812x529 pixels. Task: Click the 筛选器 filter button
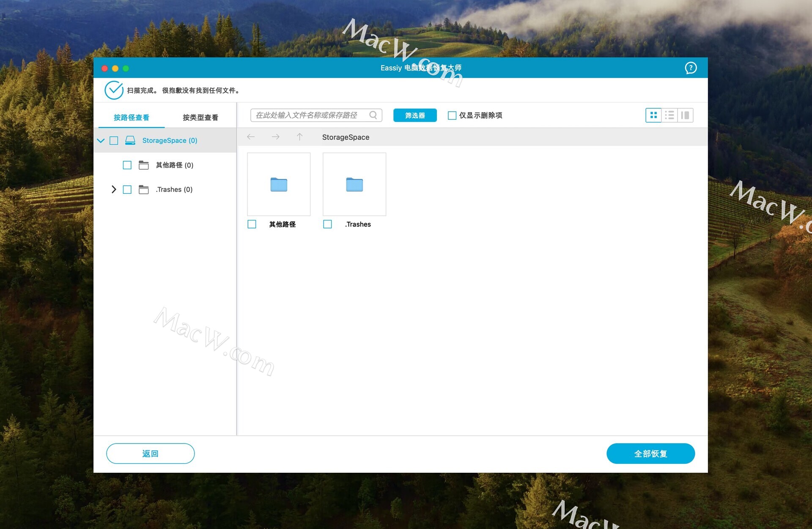[415, 115]
